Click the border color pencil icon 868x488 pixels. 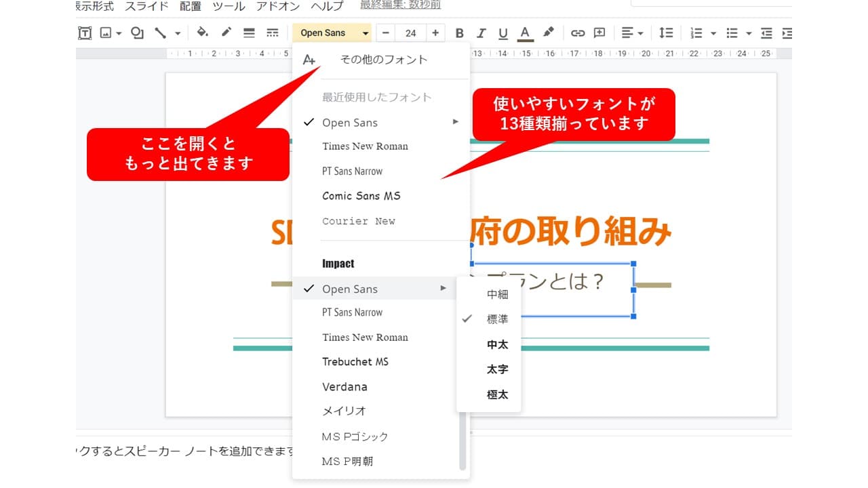point(226,33)
